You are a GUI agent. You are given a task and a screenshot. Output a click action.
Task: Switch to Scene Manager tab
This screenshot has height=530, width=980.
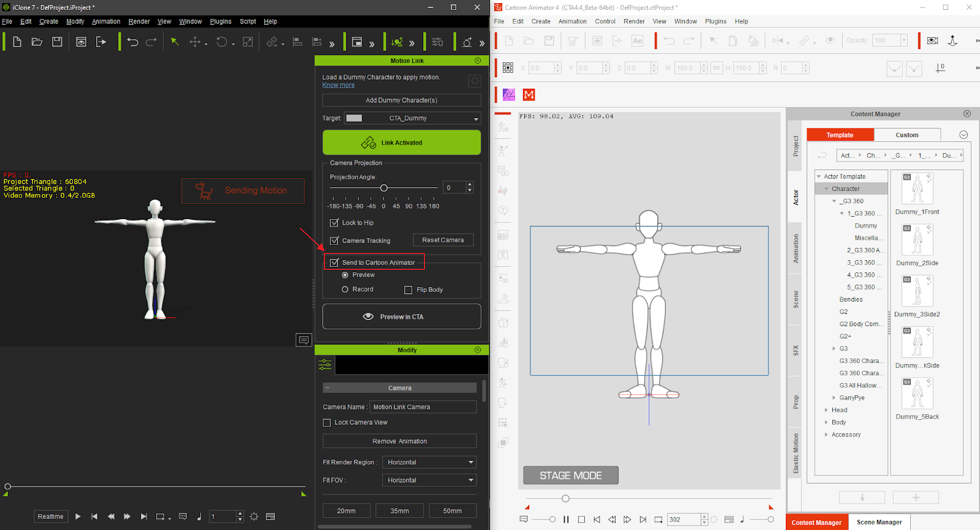[880, 522]
